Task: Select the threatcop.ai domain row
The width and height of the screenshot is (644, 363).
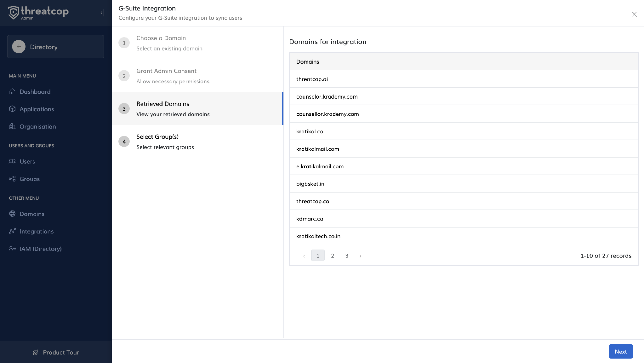Action: pyautogui.click(x=464, y=79)
